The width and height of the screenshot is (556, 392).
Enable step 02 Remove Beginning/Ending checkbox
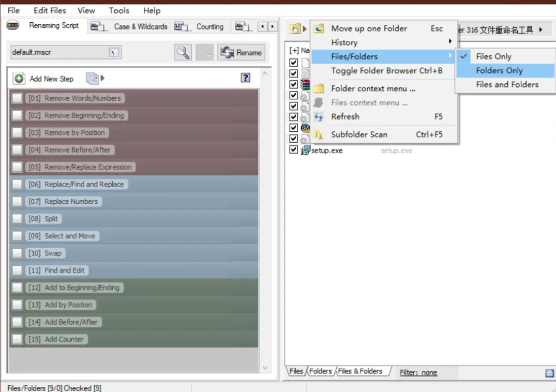click(x=17, y=115)
